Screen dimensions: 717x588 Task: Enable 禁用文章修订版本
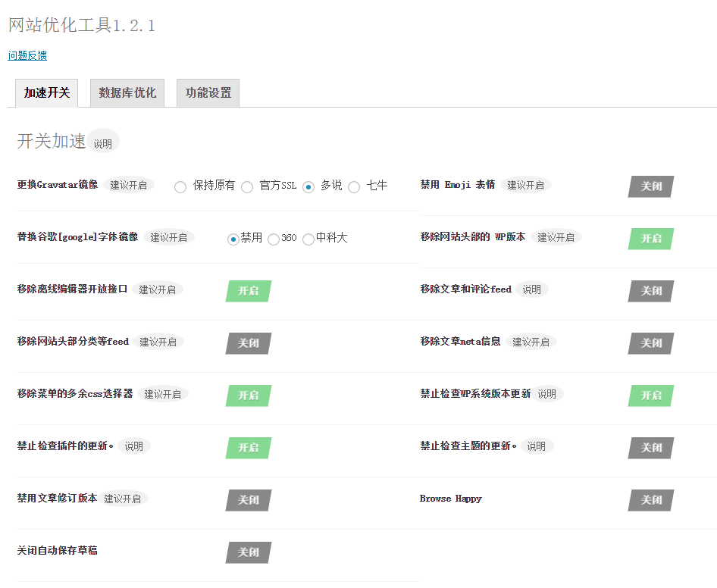(x=248, y=500)
